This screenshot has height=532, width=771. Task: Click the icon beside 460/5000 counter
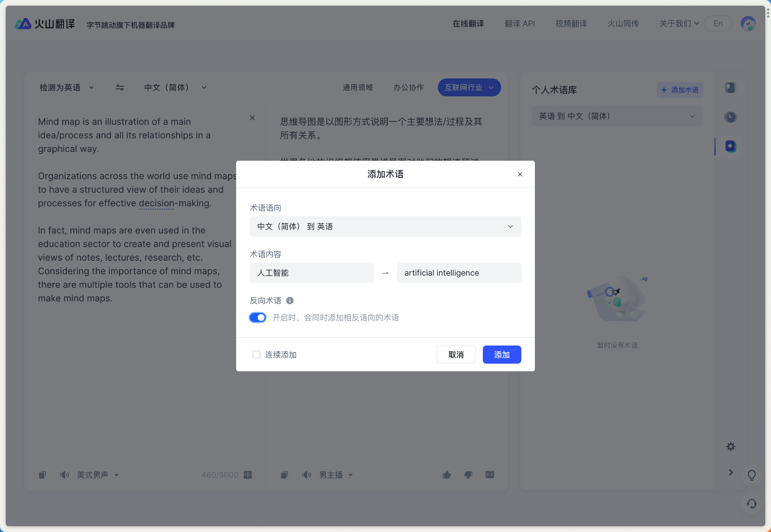(x=248, y=475)
